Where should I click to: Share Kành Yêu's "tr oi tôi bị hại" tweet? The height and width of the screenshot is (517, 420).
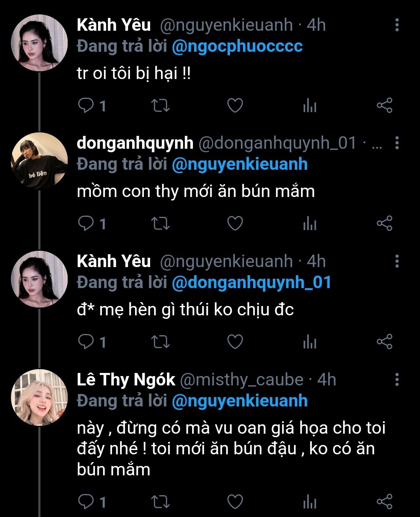click(x=384, y=106)
